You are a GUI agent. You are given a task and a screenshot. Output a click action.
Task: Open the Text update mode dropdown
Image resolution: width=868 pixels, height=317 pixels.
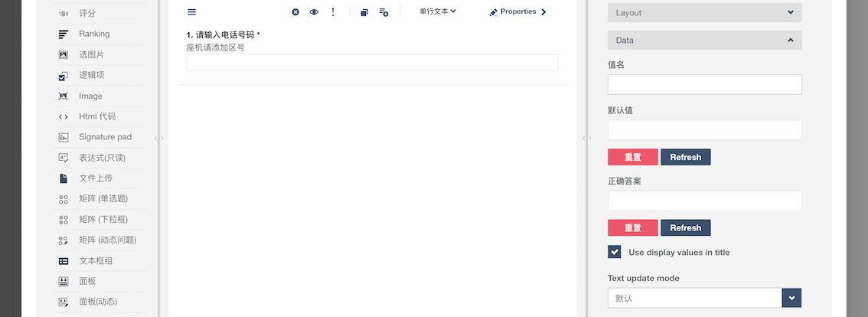(705, 298)
